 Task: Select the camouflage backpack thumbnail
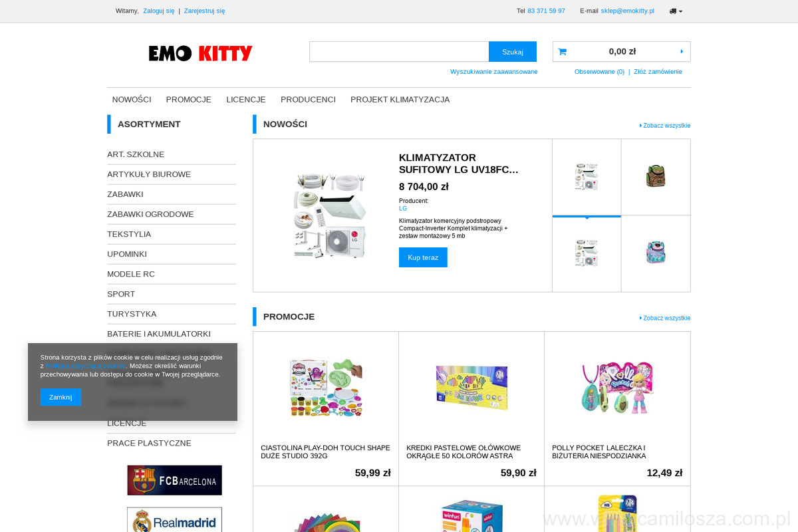(656, 176)
